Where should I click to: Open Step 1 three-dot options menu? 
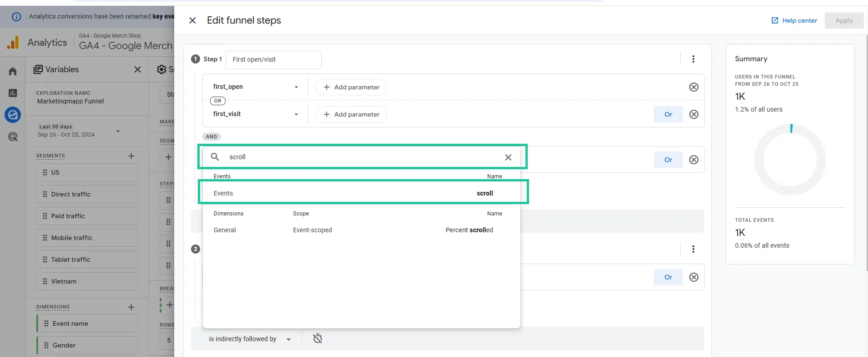coord(693,59)
